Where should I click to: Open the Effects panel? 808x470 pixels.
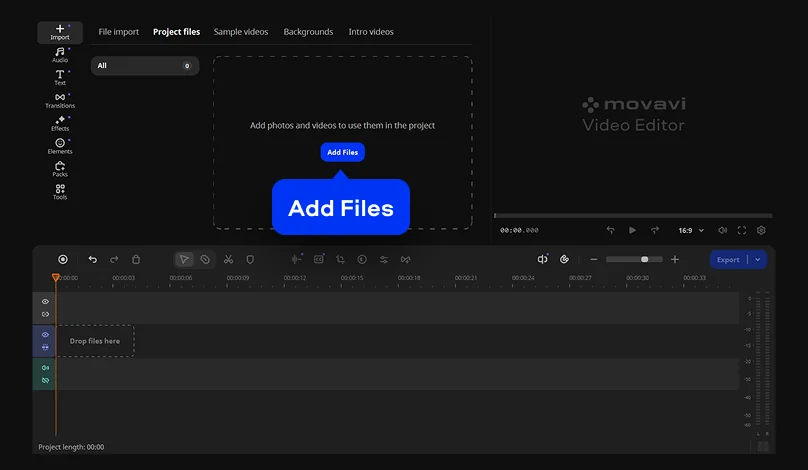click(60, 123)
